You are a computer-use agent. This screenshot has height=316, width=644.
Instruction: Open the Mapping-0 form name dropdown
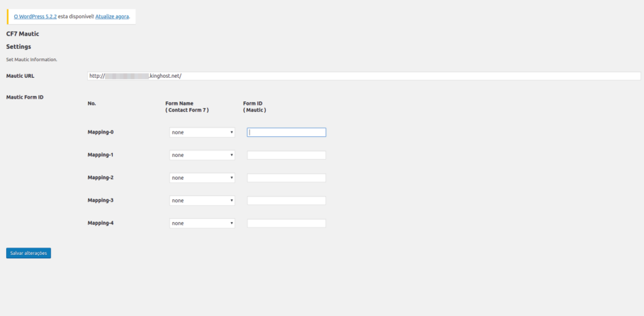pos(202,132)
